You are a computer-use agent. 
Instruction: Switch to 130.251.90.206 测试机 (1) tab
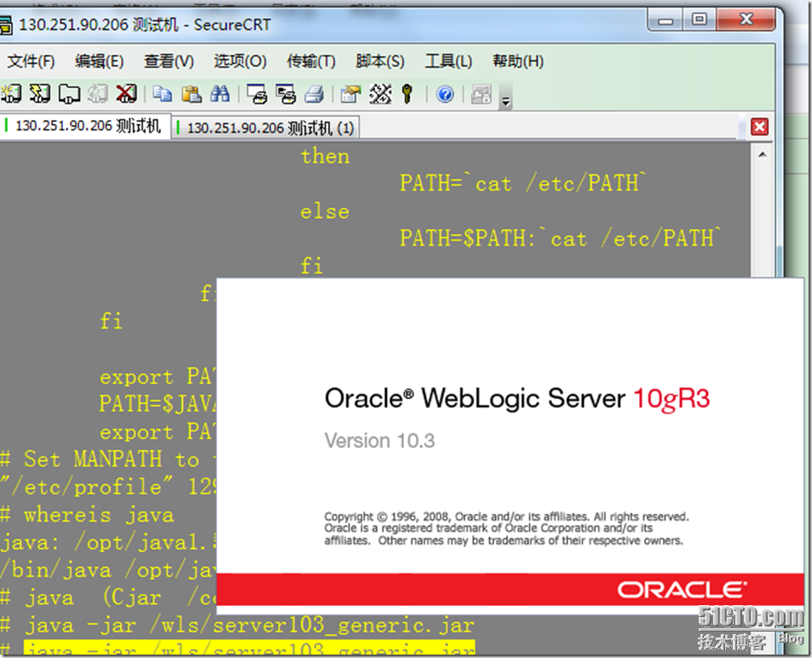(266, 128)
